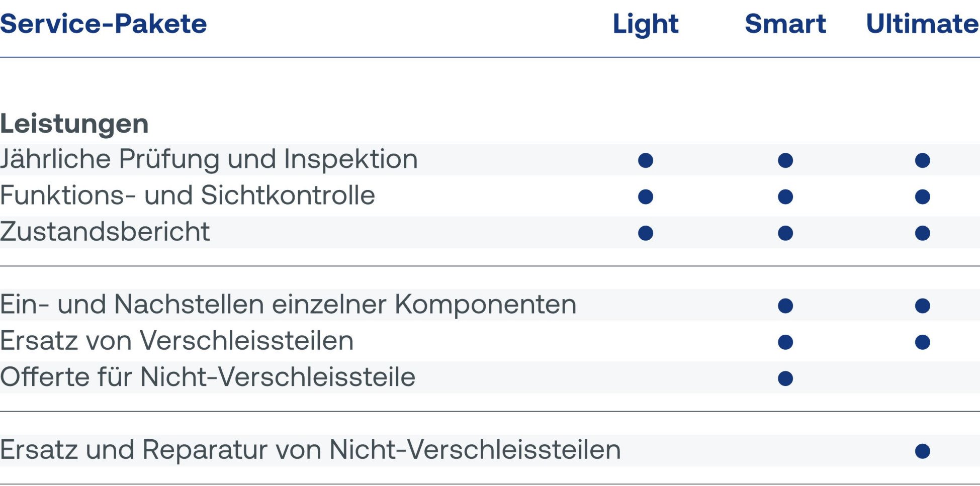The width and height of the screenshot is (980, 486).
Task: Select the Ultimate package column header
Action: (x=922, y=24)
